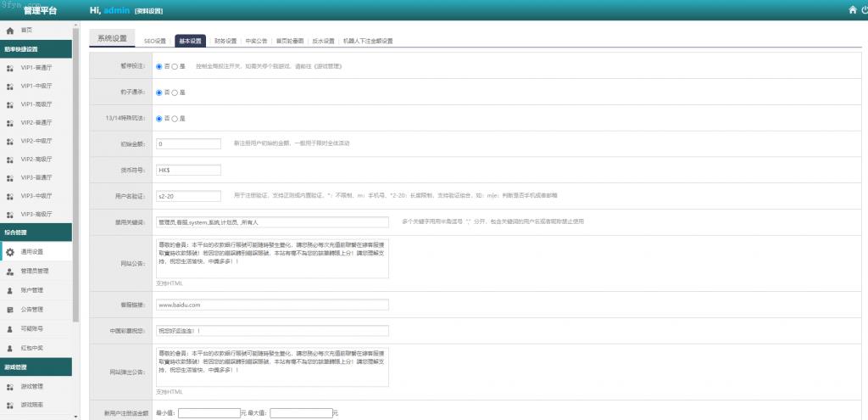The width and height of the screenshot is (868, 420).
Task: Click the icon beside 公告管理
Action: (x=9, y=310)
